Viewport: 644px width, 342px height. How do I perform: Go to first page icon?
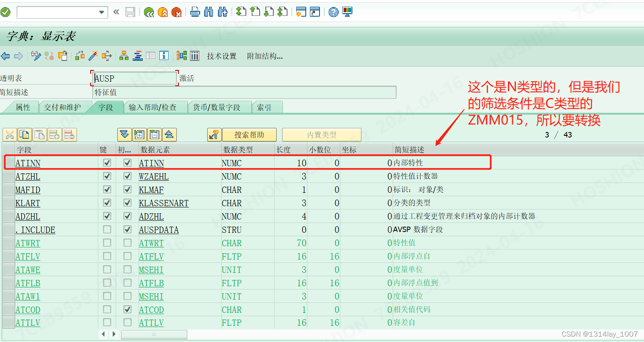[x=241, y=12]
